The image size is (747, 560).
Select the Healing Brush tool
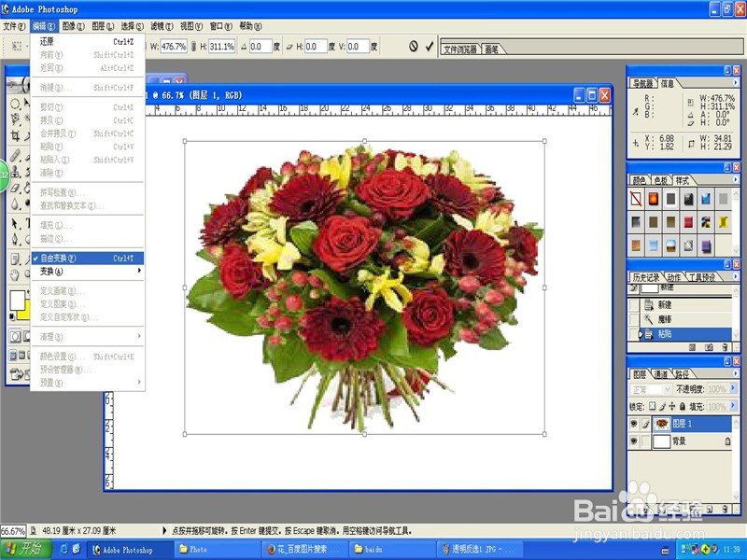15,155
